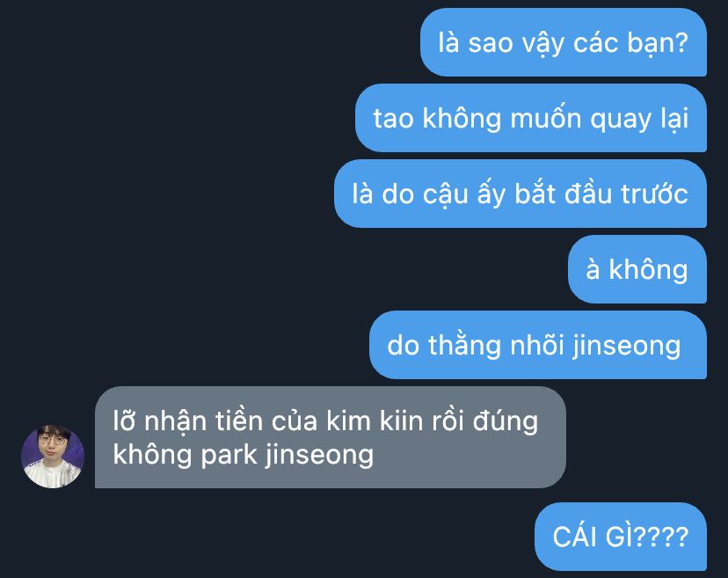
Task: Click the word "muốn" in second message
Action: click(x=545, y=118)
